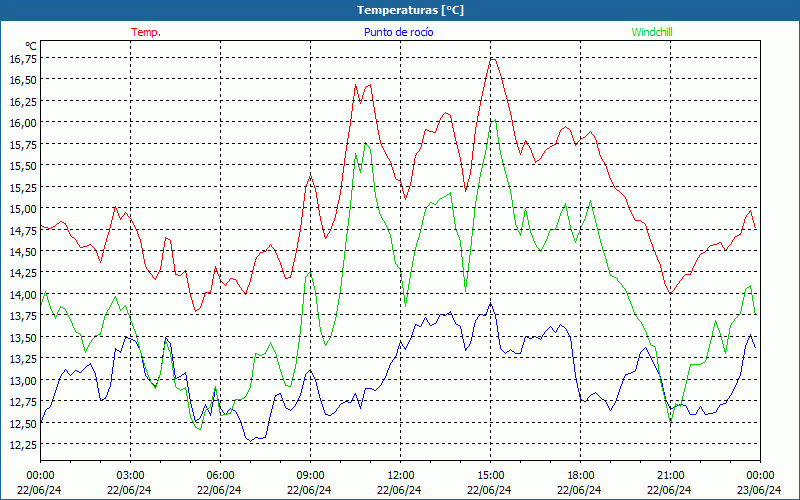Select the red 'Temp.' legend label
The width and height of the screenshot is (800, 500).
click(146, 32)
